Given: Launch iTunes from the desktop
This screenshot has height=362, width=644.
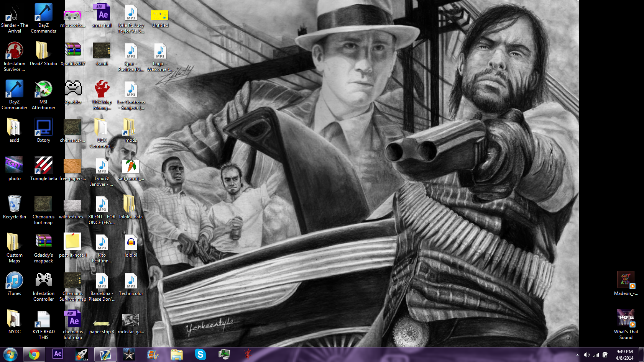Looking at the screenshot, I should [15, 283].
